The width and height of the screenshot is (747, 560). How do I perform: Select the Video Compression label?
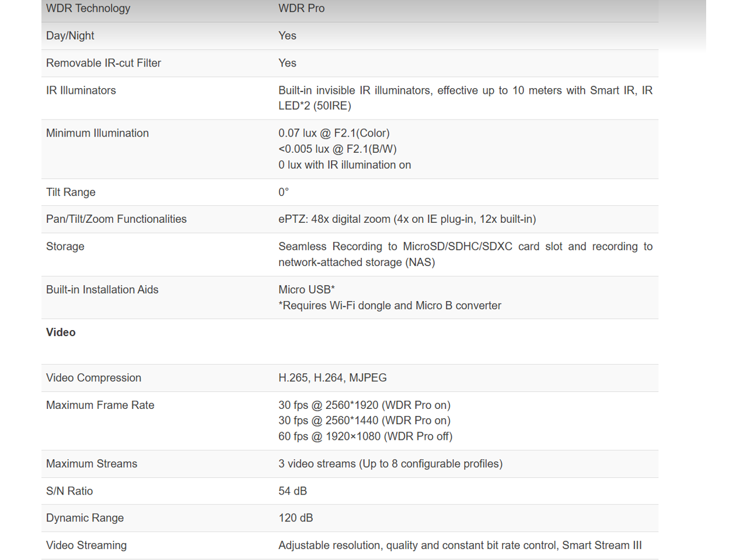pyautogui.click(x=93, y=378)
